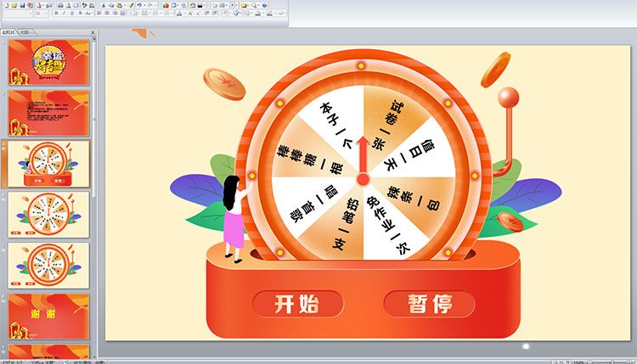Run the spelling check icon
This screenshot has height=364, width=637.
point(84,5)
